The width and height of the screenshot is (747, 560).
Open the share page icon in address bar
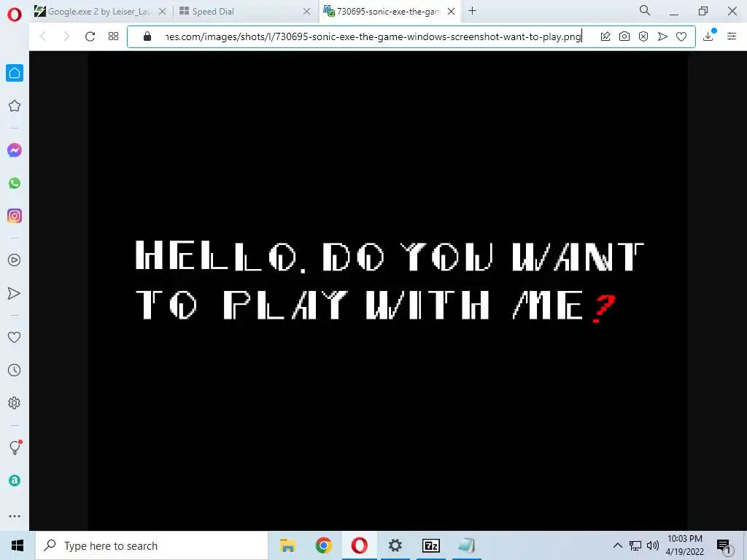[605, 36]
